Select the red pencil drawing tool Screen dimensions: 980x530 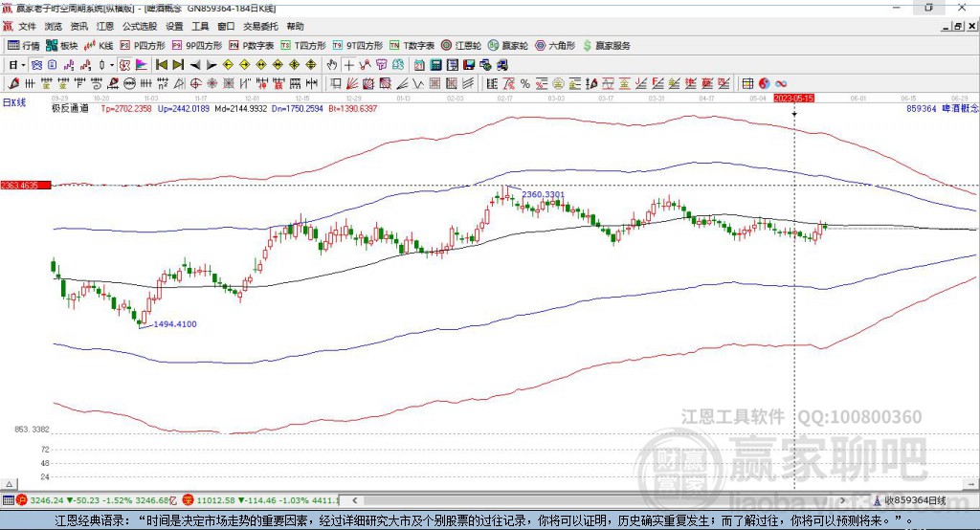[x=13, y=83]
